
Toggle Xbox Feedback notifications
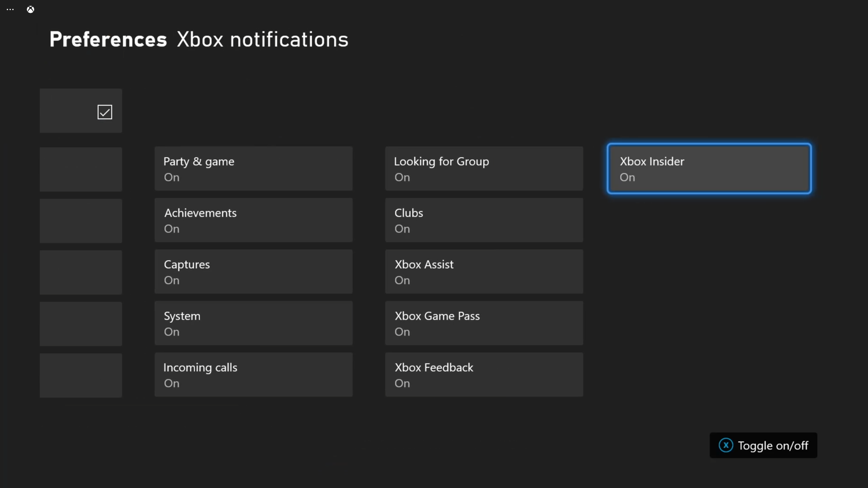484,374
